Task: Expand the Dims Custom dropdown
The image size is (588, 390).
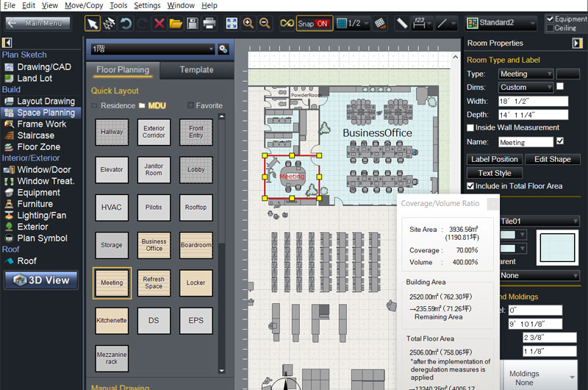Action: 526,87
